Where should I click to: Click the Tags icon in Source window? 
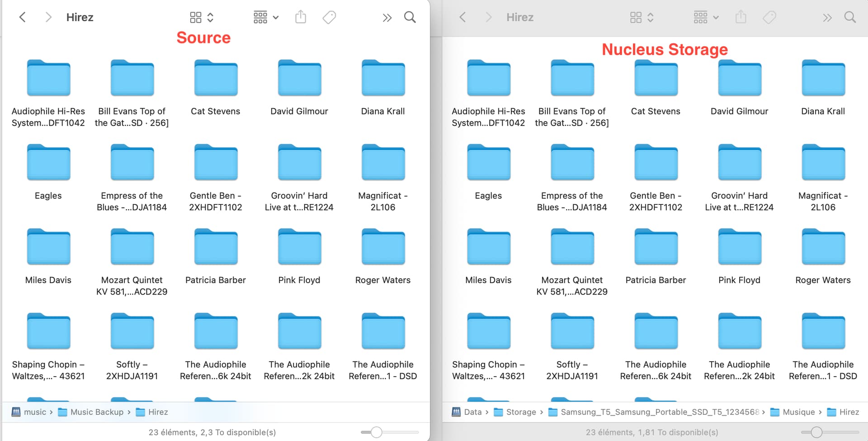pyautogui.click(x=329, y=18)
